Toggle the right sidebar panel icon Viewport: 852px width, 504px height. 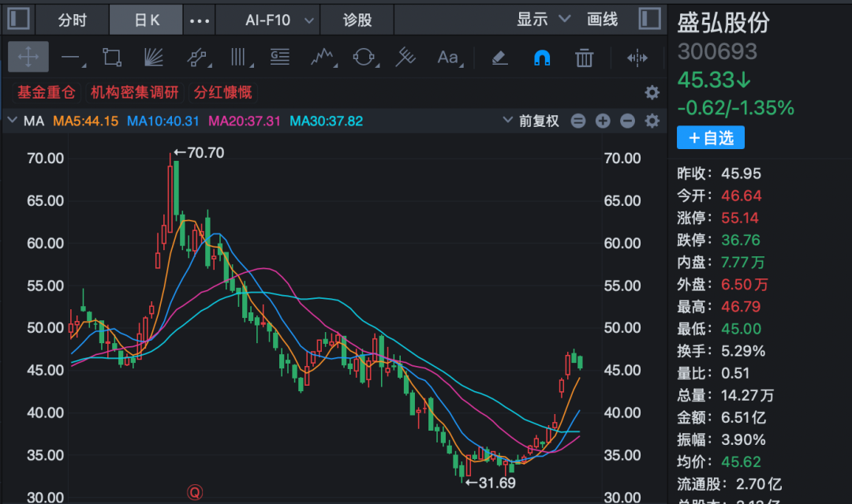(650, 19)
